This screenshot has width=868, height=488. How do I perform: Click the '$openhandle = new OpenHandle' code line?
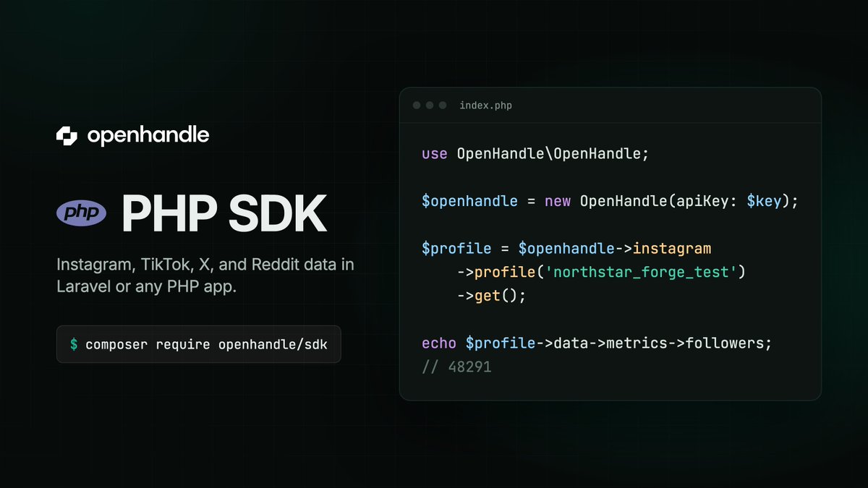pyautogui.click(x=610, y=201)
